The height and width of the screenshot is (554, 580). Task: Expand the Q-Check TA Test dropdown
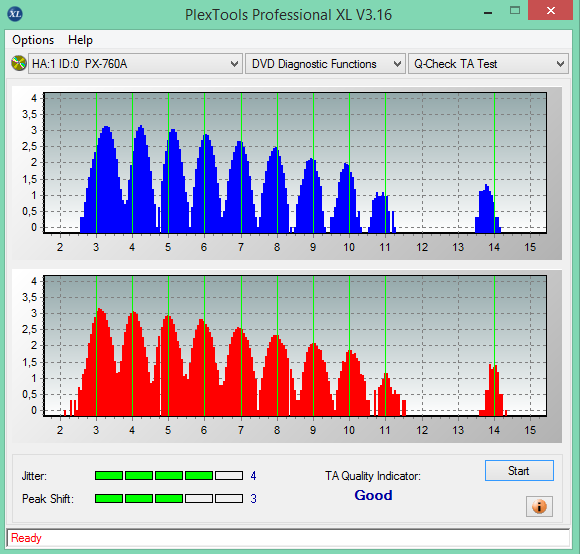pyautogui.click(x=488, y=64)
